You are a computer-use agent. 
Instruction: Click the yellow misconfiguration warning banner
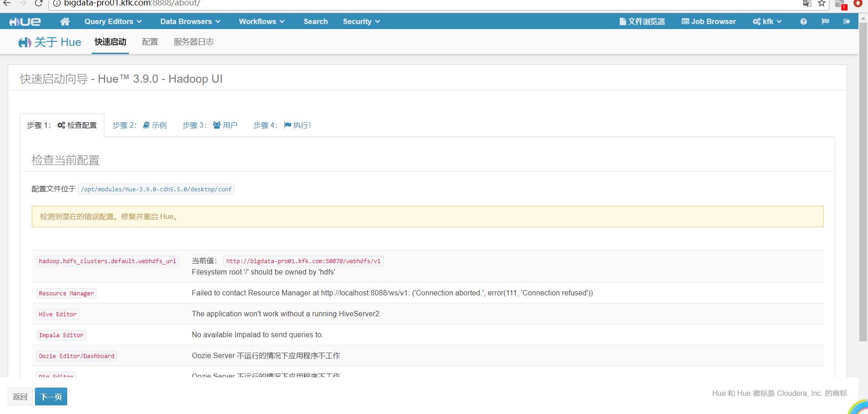pos(427,217)
